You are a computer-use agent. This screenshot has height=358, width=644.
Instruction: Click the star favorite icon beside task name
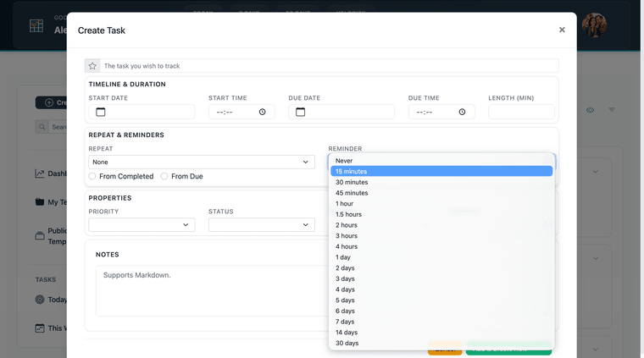coord(92,66)
